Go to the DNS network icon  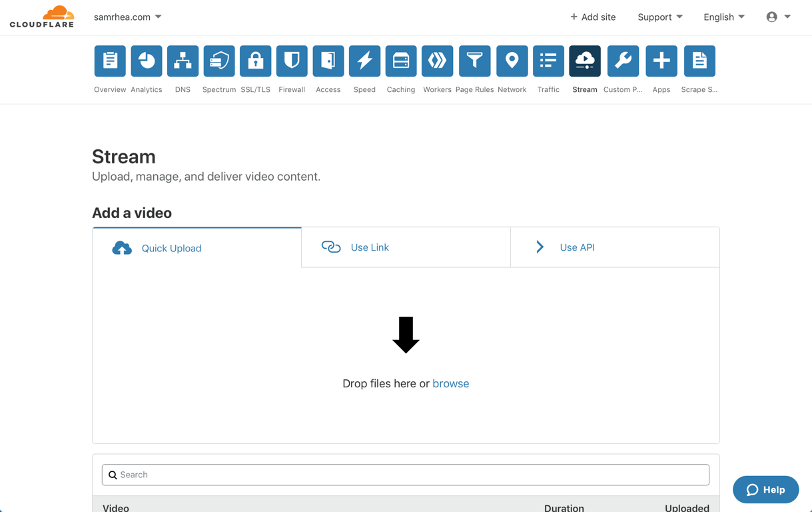click(x=183, y=61)
